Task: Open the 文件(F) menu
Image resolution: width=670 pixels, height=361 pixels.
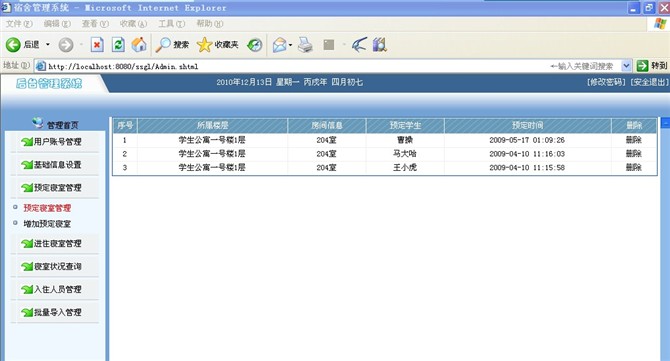Action: click(19, 24)
